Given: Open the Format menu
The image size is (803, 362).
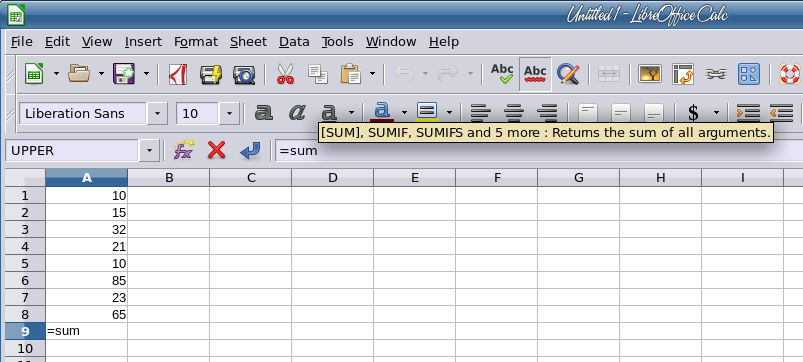Looking at the screenshot, I should 196,41.
